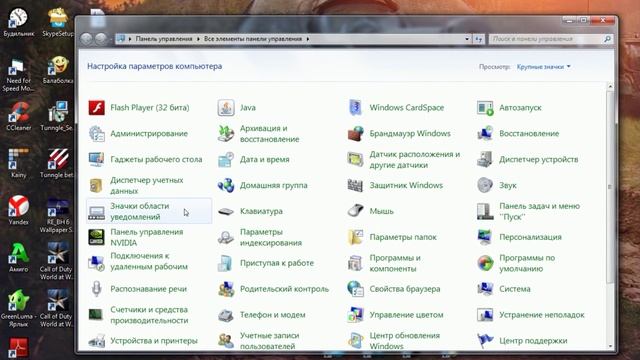Select the Амиго desktop shortcut

coord(19,258)
